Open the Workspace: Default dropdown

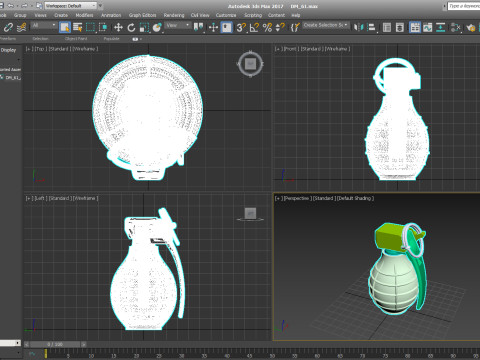pyautogui.click(x=70, y=6)
